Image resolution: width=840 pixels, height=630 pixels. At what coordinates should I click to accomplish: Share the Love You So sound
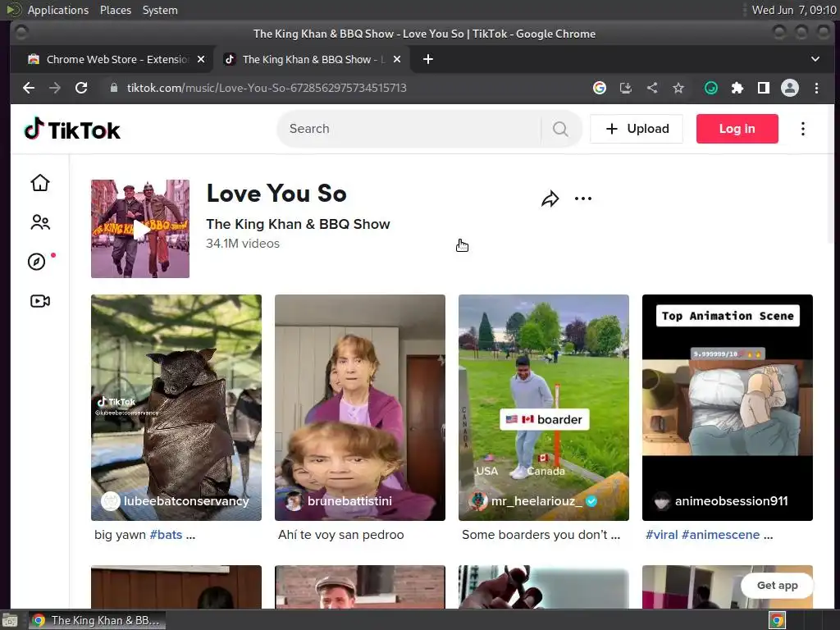coord(550,199)
